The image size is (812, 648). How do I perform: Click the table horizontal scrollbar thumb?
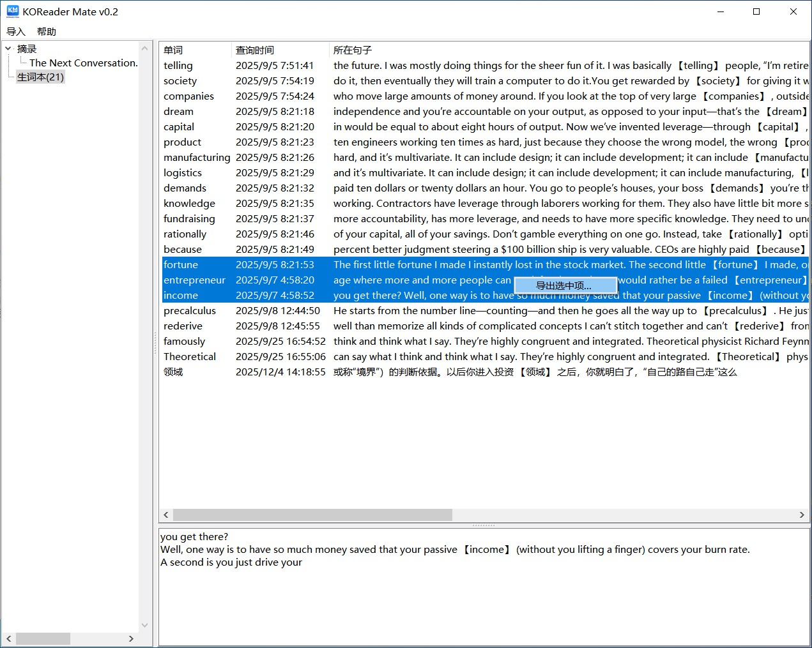pos(312,515)
